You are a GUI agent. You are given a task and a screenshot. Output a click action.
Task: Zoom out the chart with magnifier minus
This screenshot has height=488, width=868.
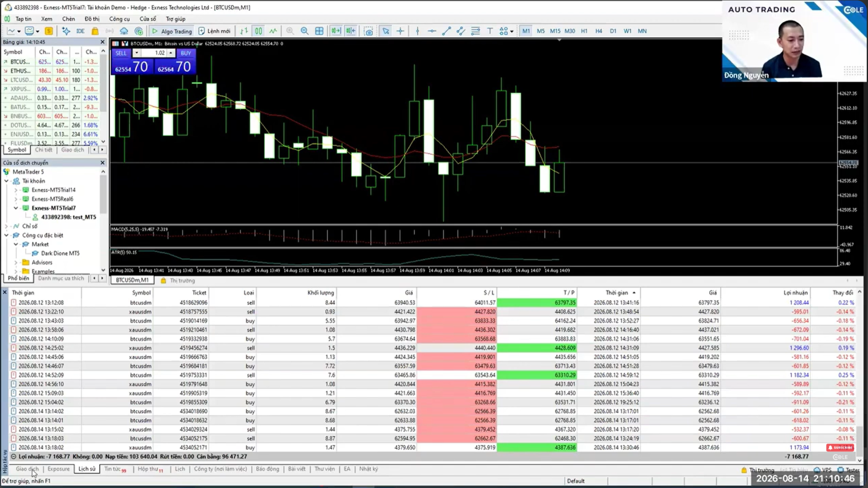[x=304, y=31]
